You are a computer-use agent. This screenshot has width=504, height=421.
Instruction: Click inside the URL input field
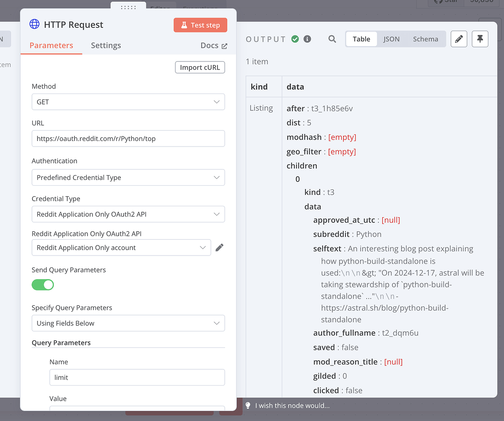coord(128,139)
